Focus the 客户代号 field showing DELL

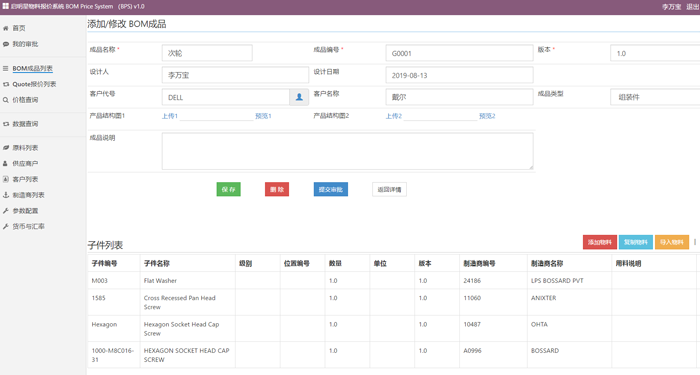click(226, 97)
